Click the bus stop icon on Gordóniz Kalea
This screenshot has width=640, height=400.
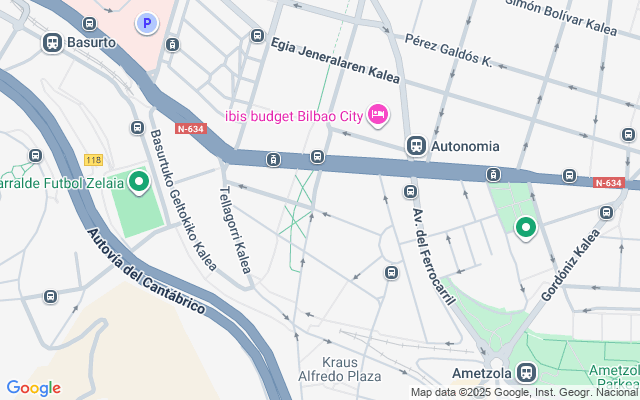coord(606,212)
